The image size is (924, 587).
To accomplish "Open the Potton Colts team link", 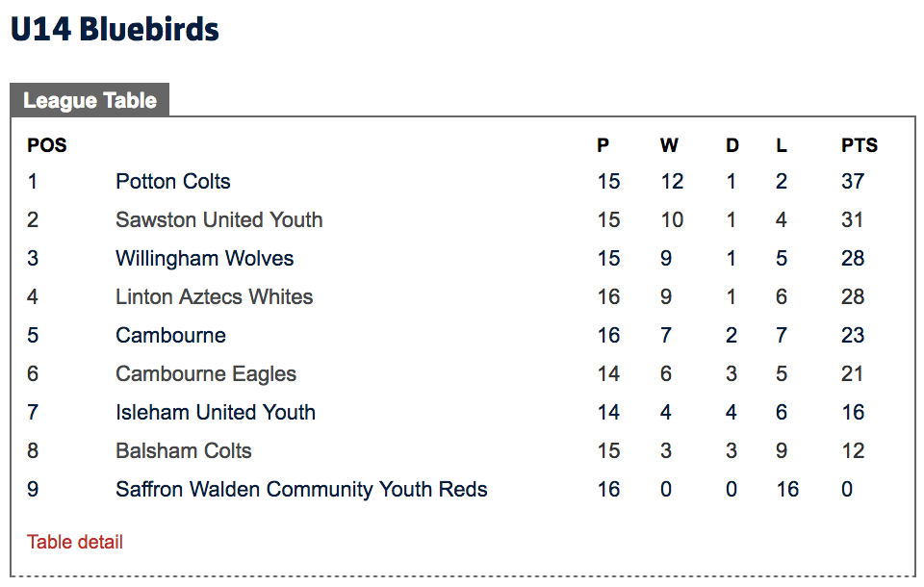I will tap(173, 181).
